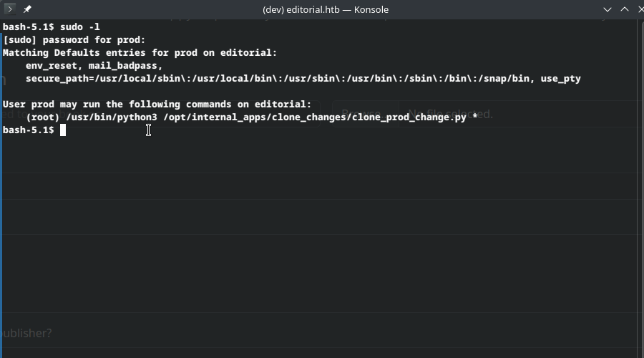Maximize the Konsole window
644x358 pixels.
pyautogui.click(x=624, y=9)
